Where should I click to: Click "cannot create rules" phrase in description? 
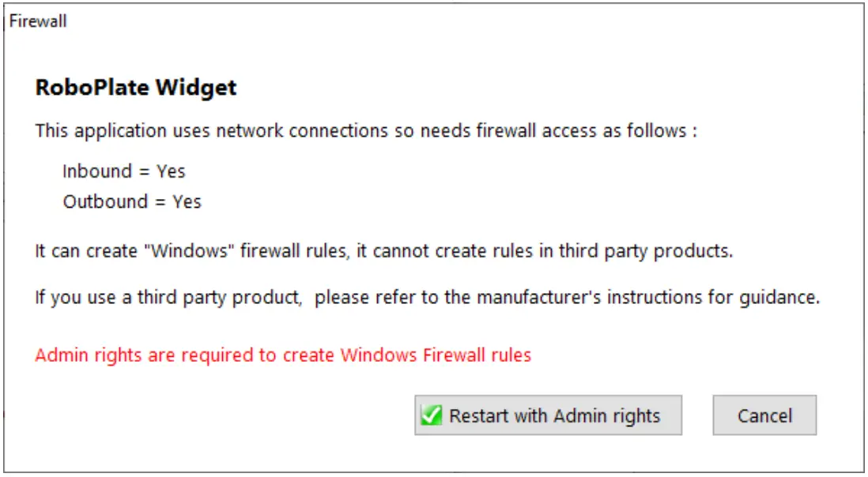click(446, 252)
